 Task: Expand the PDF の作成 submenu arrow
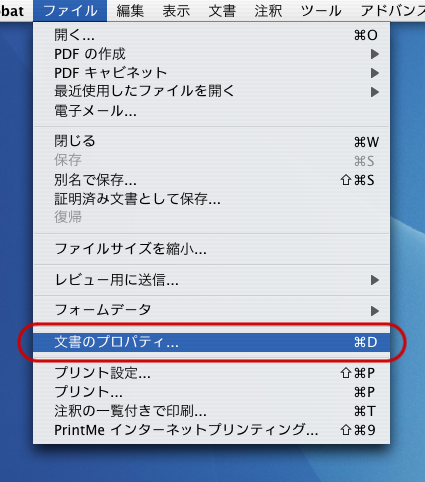coord(375,54)
